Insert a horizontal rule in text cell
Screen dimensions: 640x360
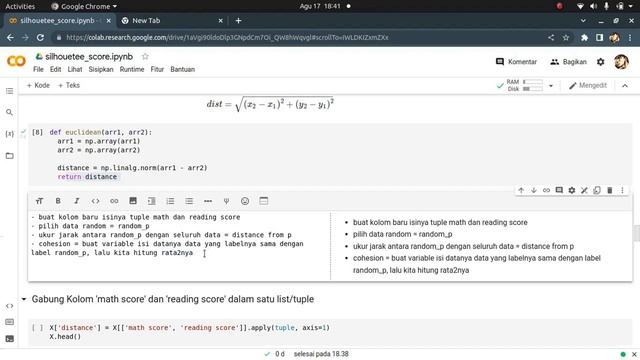208,201
